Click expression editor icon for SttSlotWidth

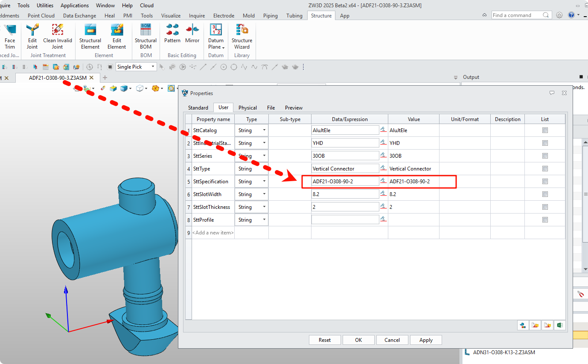coord(383,194)
